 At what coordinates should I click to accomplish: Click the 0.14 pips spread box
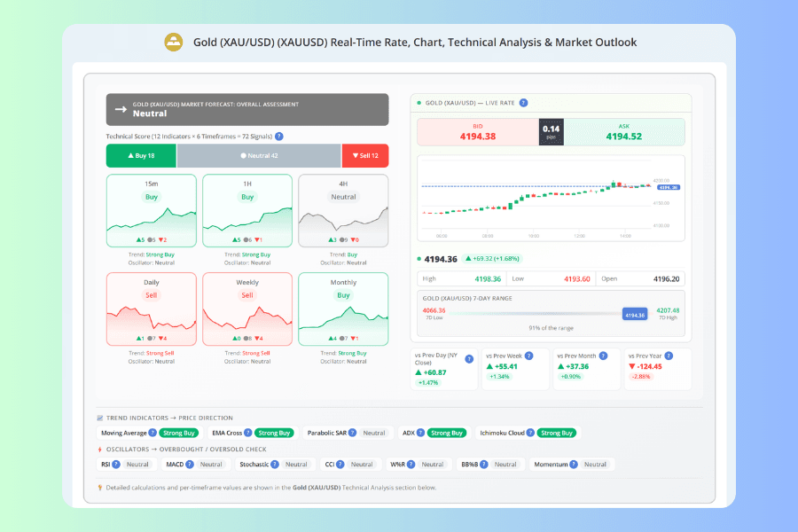552,132
